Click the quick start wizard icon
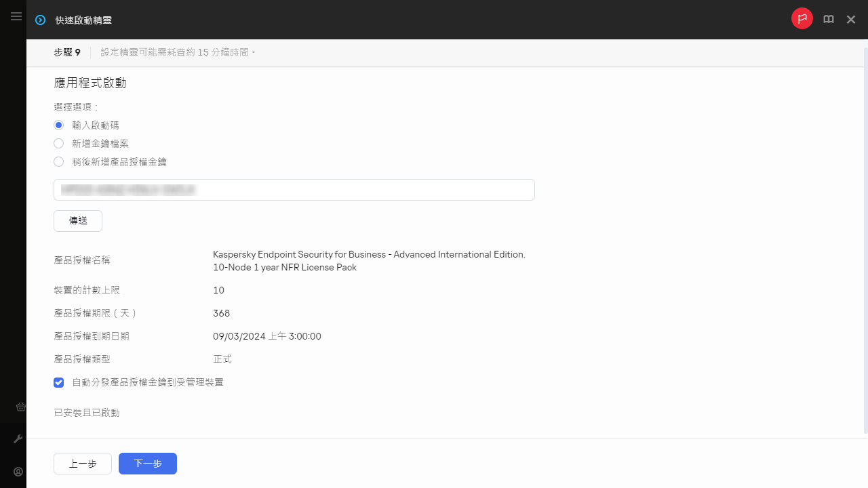The height and width of the screenshot is (488, 868). (x=40, y=20)
